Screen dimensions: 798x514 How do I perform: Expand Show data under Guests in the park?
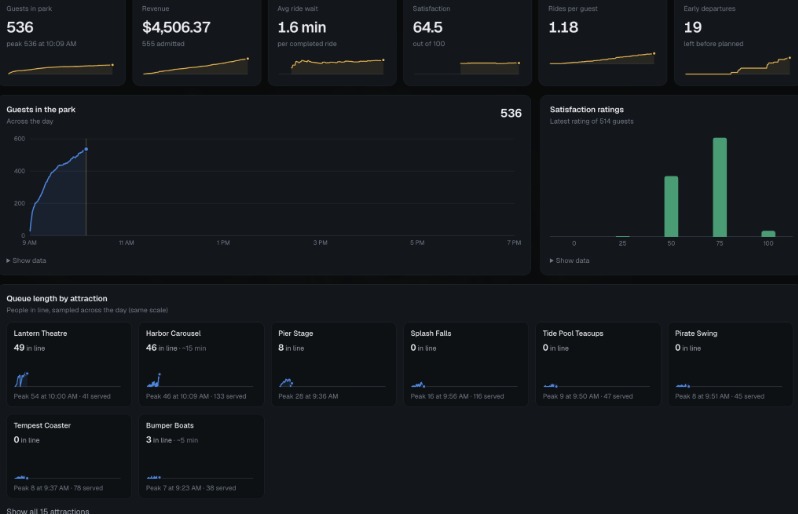click(26, 261)
